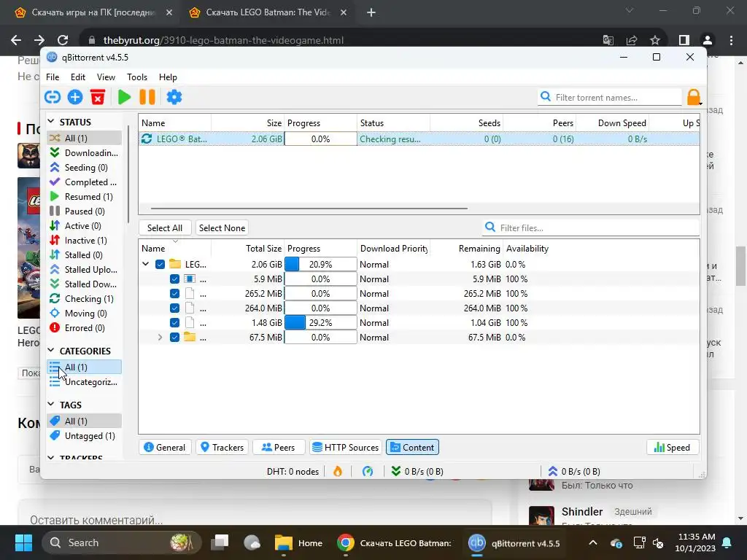
Task: Open Download Priority dropdown for 1.48 GiB file
Action: coord(393,323)
